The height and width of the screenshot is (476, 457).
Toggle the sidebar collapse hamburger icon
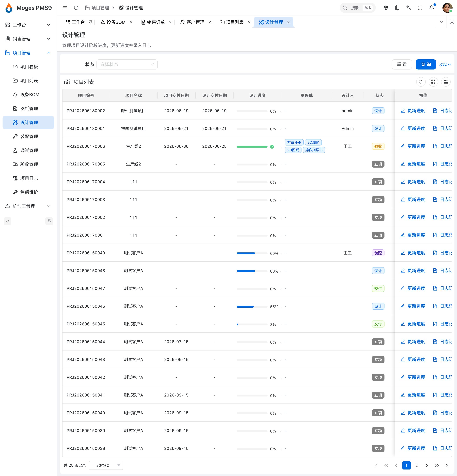coord(65,8)
